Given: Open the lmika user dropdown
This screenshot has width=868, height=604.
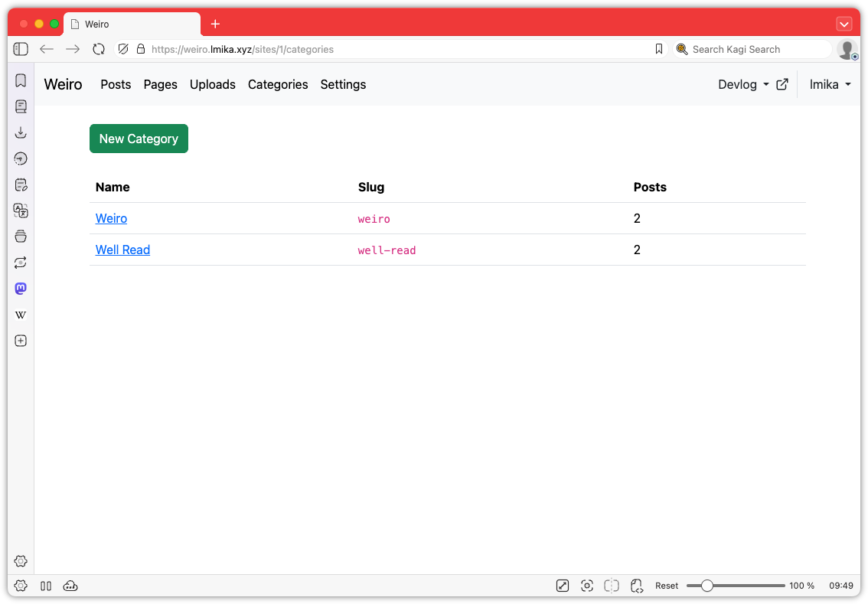Looking at the screenshot, I should tap(830, 85).
